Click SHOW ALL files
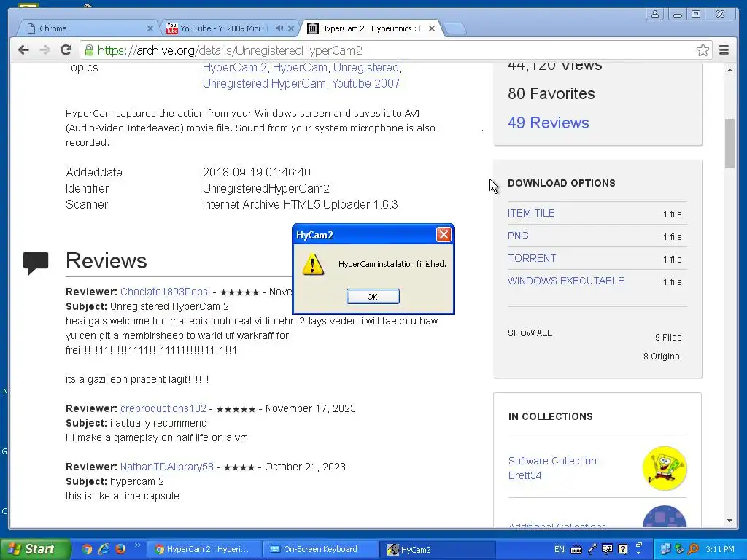This screenshot has width=747, height=560. tap(530, 332)
